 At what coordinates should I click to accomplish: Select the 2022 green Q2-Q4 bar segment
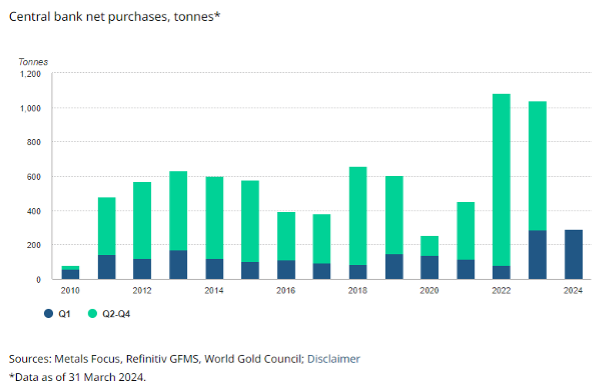click(501, 180)
